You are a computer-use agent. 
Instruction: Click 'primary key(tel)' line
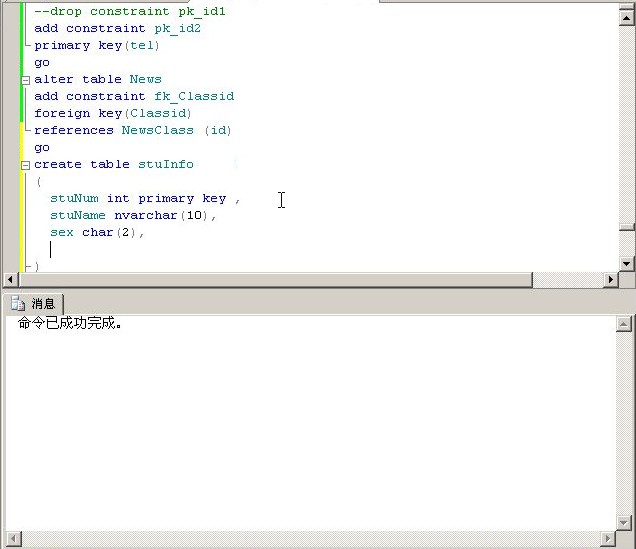click(97, 45)
